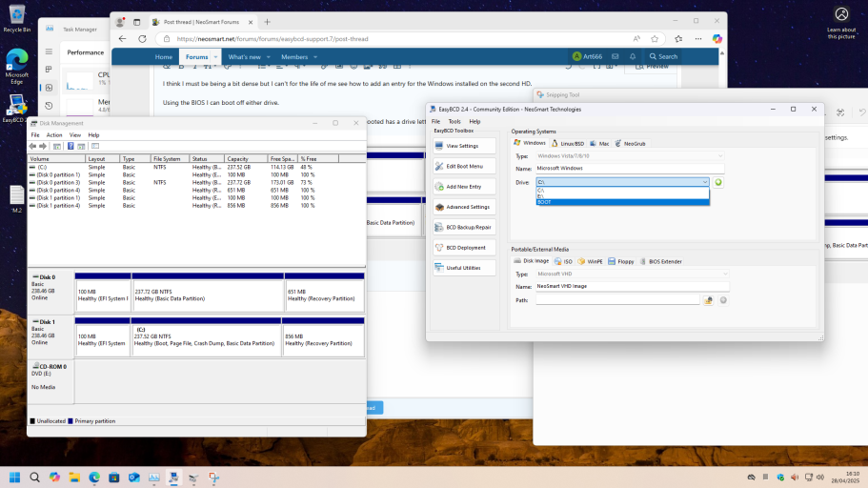Open taskbar Search

click(34, 478)
